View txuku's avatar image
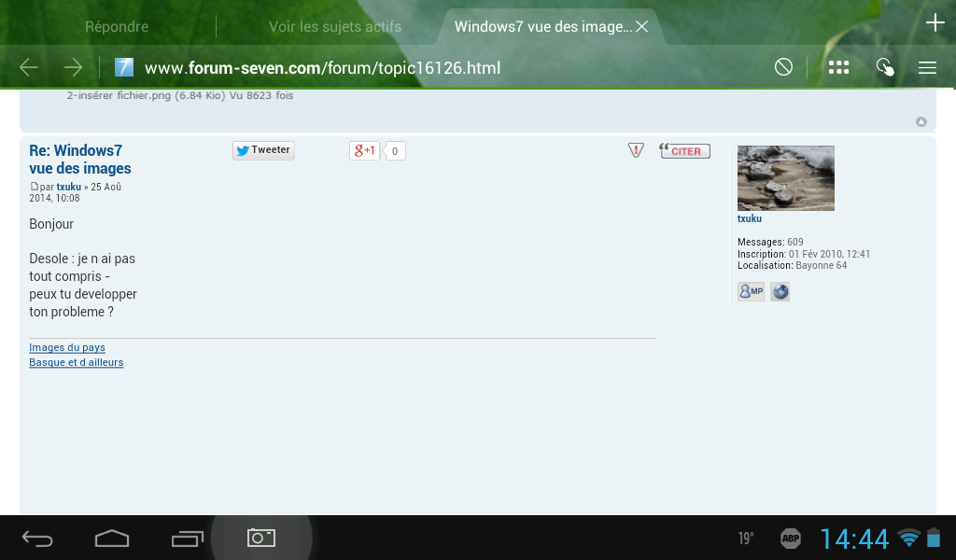The width and height of the screenshot is (956, 560). click(x=785, y=177)
